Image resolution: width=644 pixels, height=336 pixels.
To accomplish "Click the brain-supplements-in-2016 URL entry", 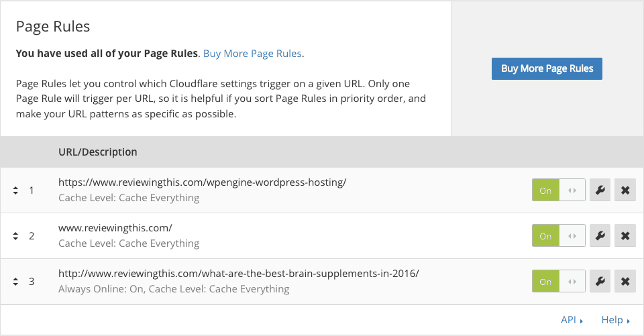I will coord(239,273).
